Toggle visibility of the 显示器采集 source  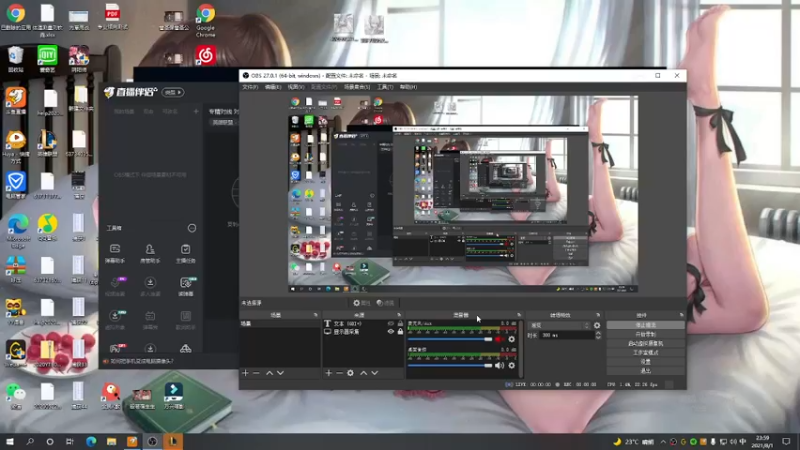(x=391, y=332)
